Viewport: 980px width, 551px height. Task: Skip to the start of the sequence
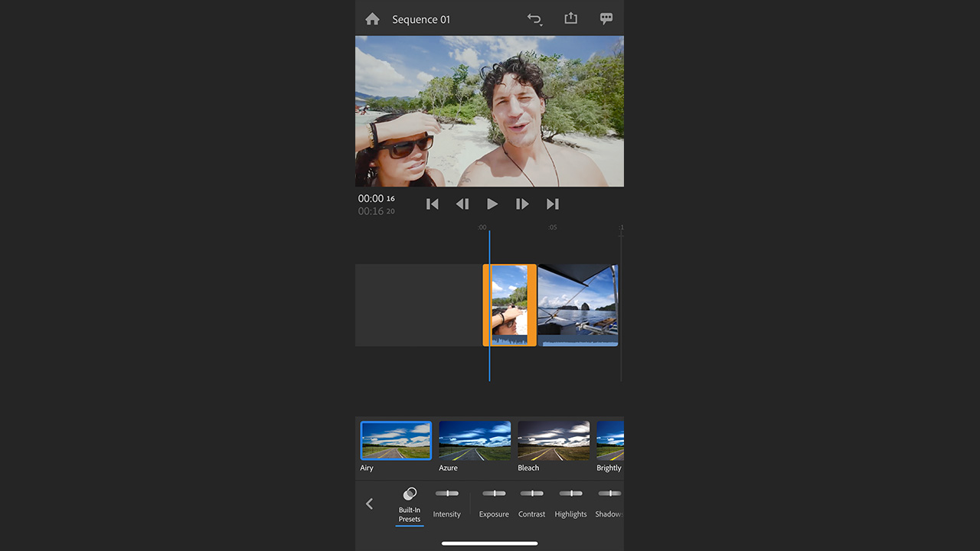[432, 204]
